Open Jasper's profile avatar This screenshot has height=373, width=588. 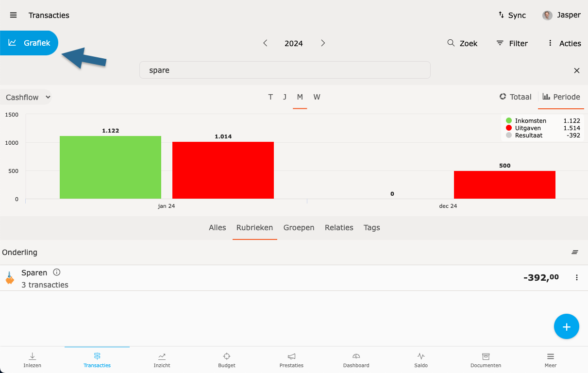547,15
